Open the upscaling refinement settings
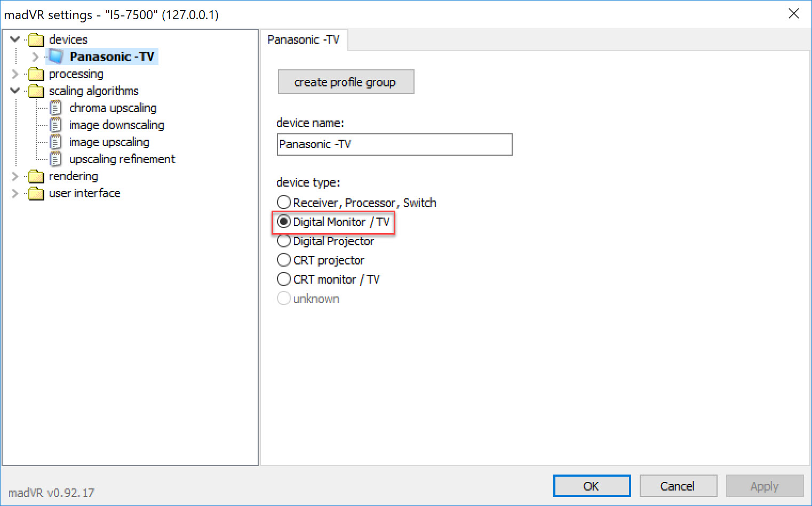 pyautogui.click(x=122, y=159)
